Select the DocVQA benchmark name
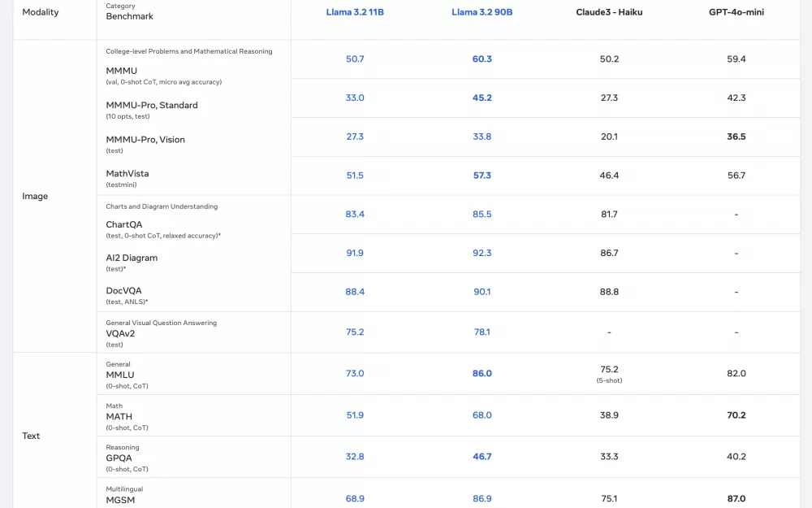This screenshot has height=508, width=812. (123, 291)
